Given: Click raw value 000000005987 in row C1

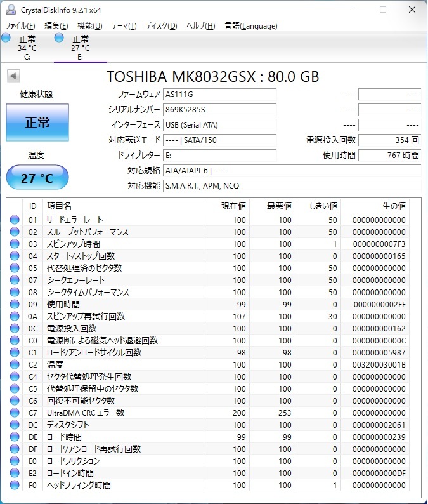Looking at the screenshot, I should tap(379, 352).
